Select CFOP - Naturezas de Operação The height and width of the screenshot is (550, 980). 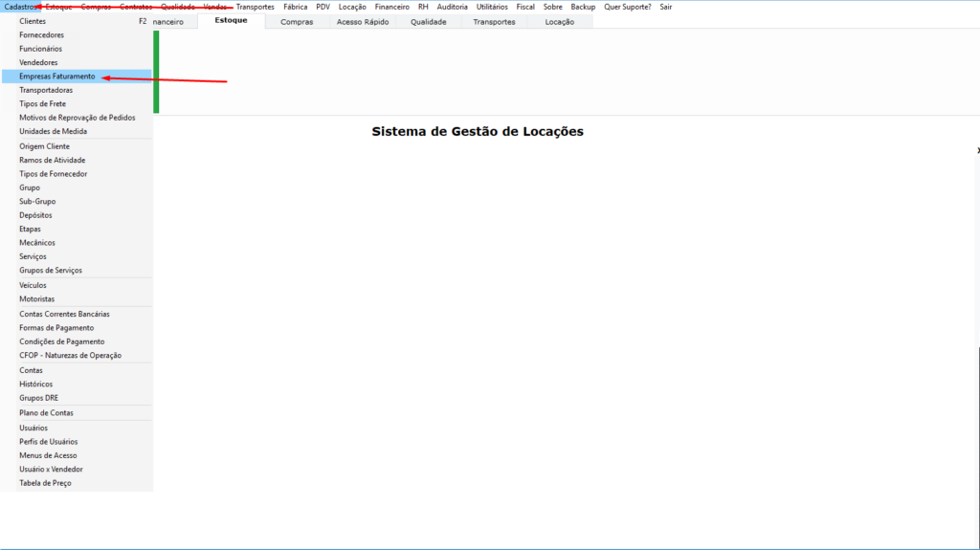70,356
